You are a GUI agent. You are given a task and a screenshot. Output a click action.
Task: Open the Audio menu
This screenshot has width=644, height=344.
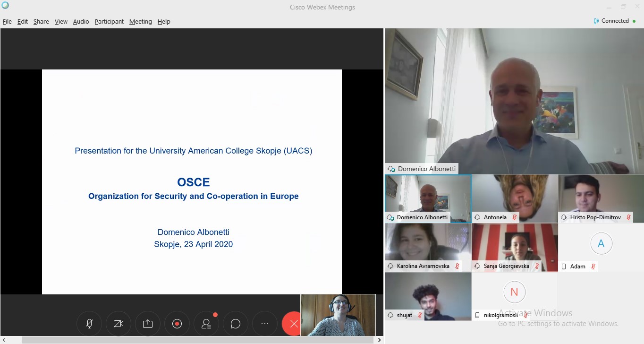(x=81, y=21)
